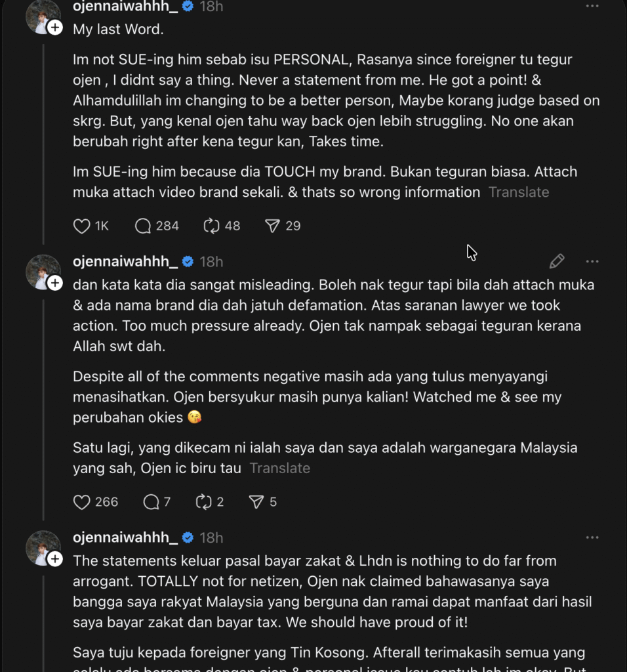This screenshot has width=627, height=672.
Task: Open replies on the 284-comment post
Action: click(143, 226)
